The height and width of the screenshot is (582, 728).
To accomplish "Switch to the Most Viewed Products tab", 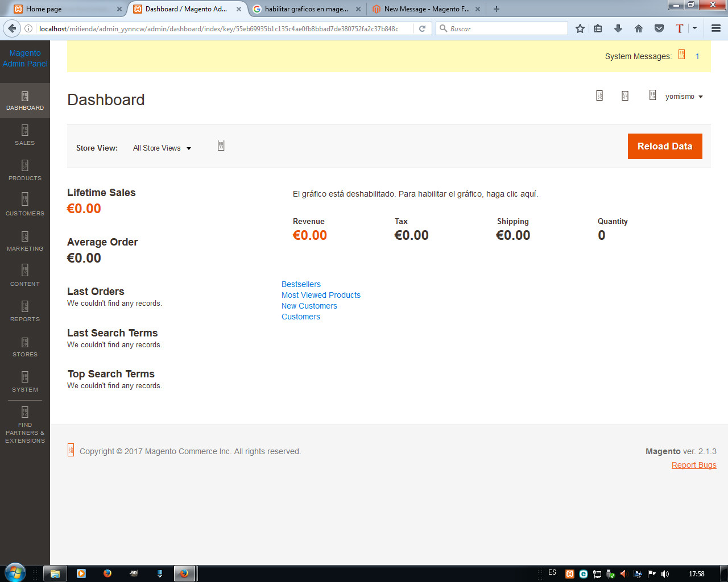I will click(x=321, y=295).
